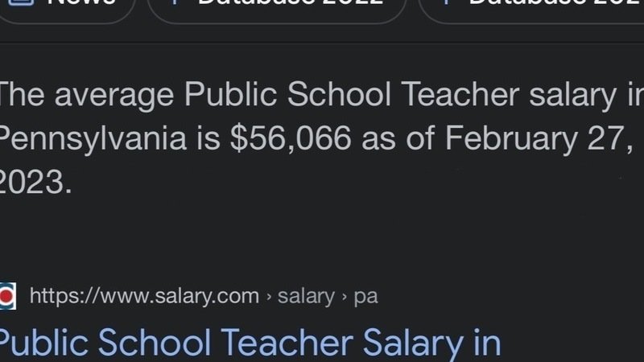Click the breadcrumb chevron just before "pa"

(x=344, y=297)
